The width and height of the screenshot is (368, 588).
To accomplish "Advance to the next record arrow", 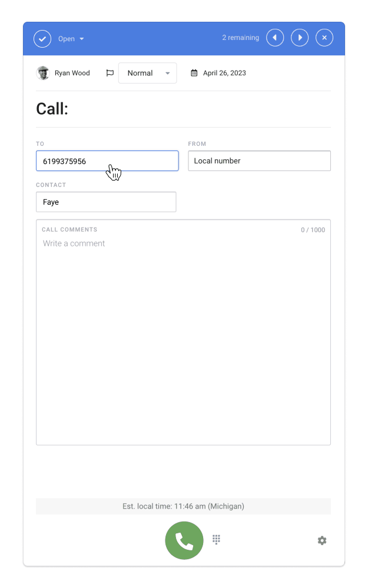I will tap(300, 37).
